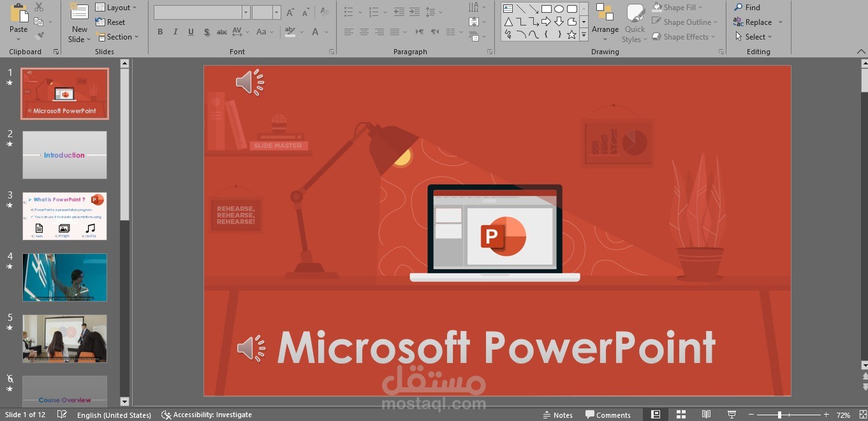Choose the down arrow shape
Screen dimensions: 868x421
click(559, 22)
